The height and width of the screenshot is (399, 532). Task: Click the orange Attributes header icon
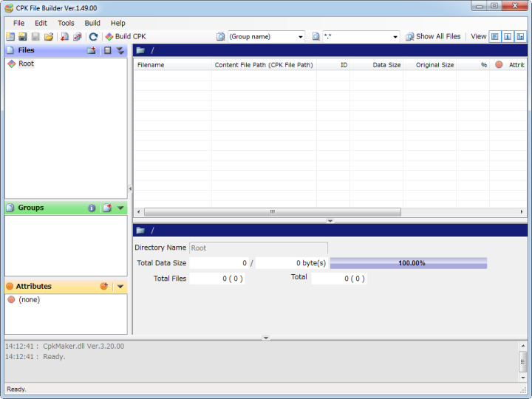(10, 287)
